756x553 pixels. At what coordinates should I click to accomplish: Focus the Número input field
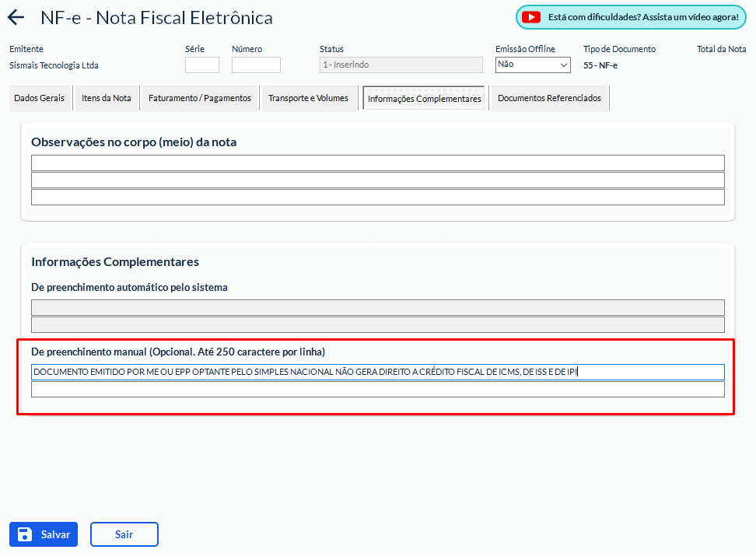256,65
